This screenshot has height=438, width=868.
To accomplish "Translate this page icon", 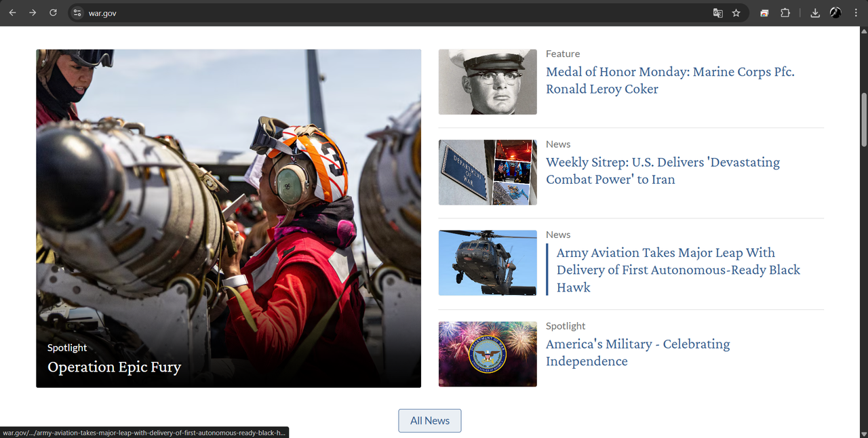I will (718, 13).
